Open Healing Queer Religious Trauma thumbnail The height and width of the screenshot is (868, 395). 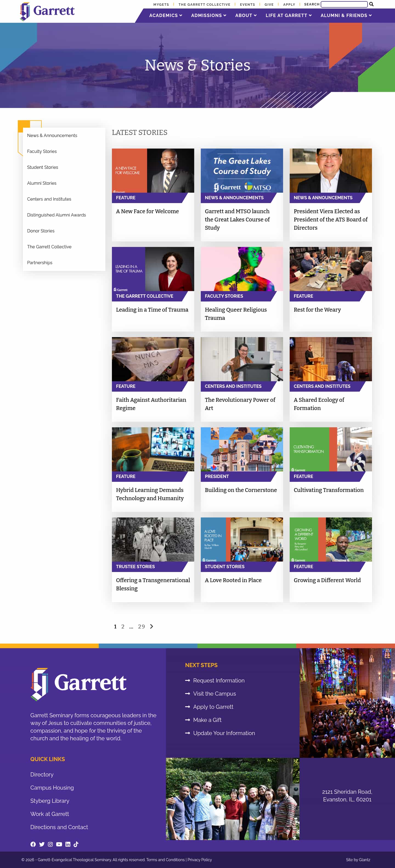[242, 269]
